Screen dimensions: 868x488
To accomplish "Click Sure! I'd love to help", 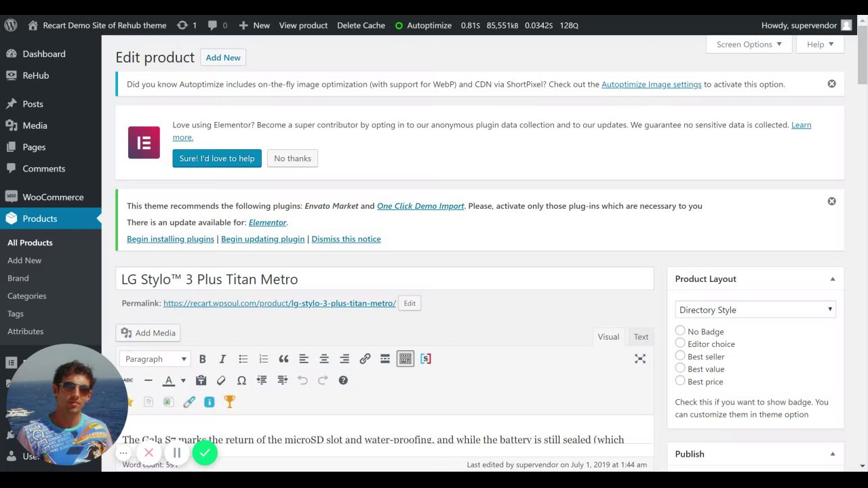I will coord(217,159).
